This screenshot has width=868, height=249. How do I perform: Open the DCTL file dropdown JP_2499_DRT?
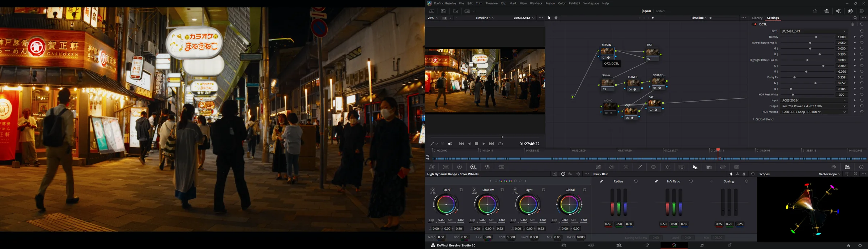813,31
